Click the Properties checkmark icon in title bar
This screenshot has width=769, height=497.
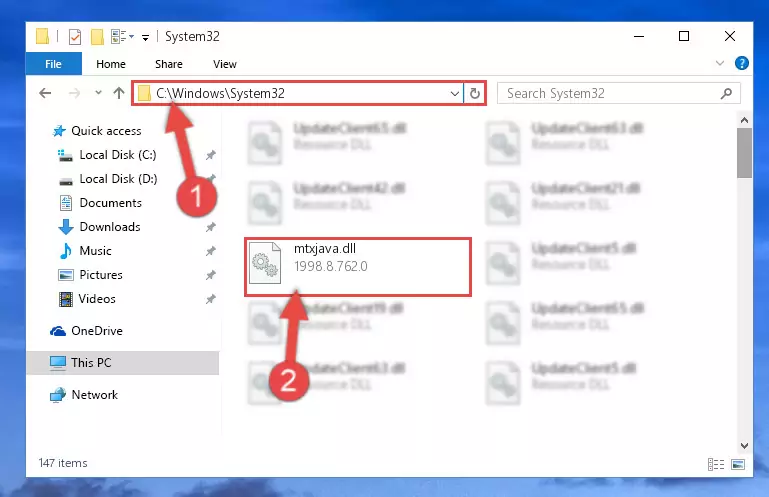pyautogui.click(x=75, y=37)
